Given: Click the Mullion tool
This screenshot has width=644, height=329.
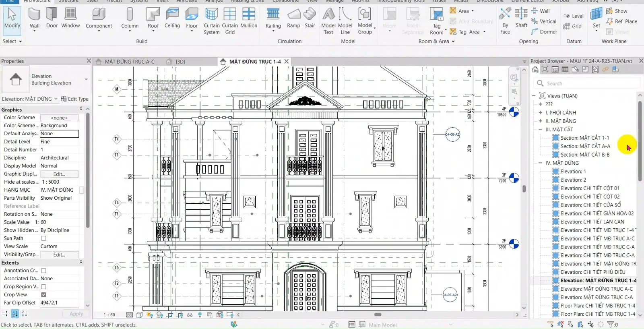Looking at the screenshot, I should click(x=249, y=18).
